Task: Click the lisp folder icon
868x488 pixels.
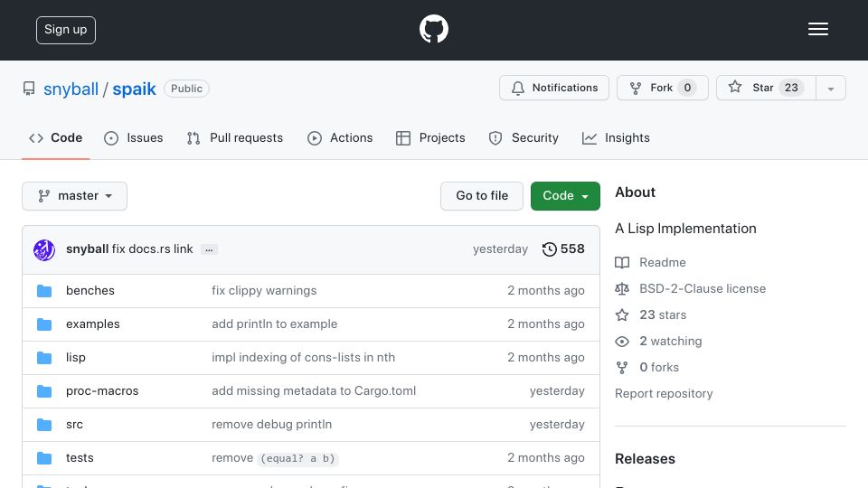Action: [44, 358]
